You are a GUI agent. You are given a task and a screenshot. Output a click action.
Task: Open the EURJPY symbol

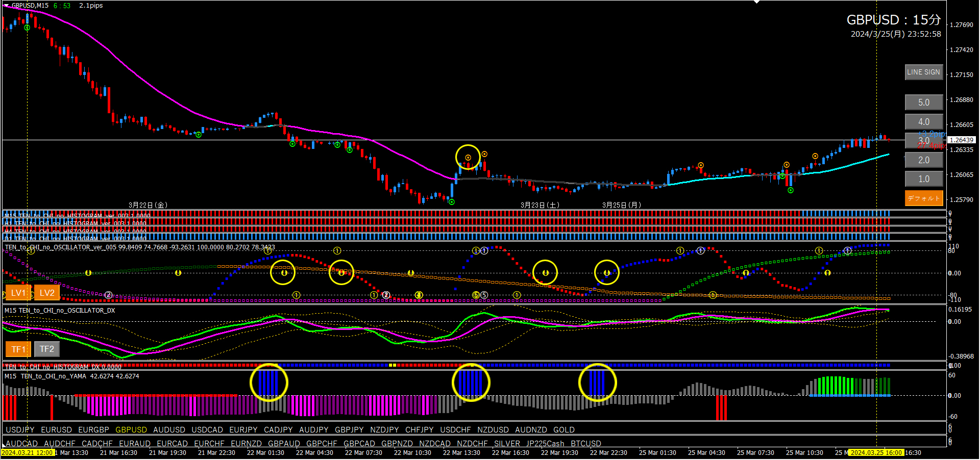pyautogui.click(x=243, y=430)
